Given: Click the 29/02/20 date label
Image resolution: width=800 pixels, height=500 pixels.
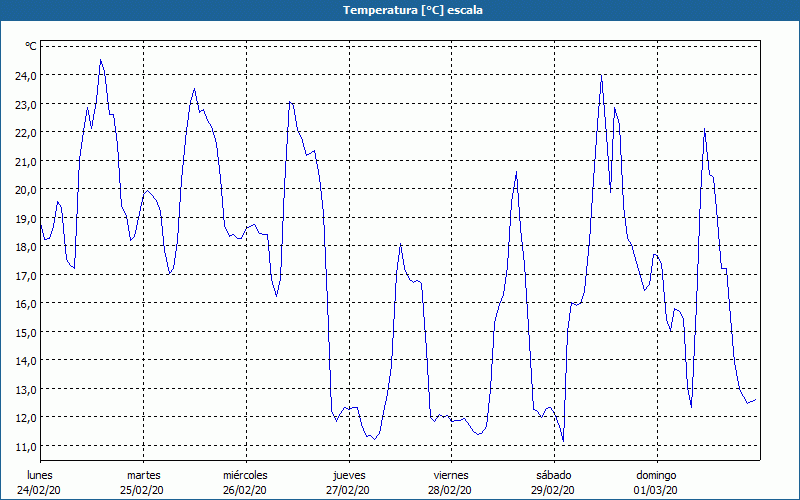Looking at the screenshot, I should pyautogui.click(x=553, y=490).
